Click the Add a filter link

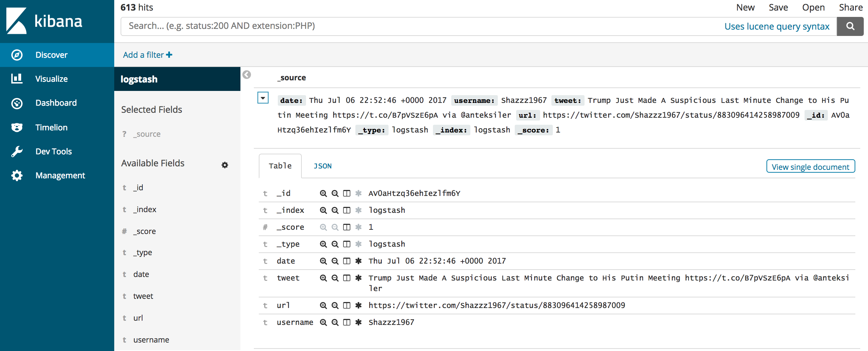[x=147, y=55]
